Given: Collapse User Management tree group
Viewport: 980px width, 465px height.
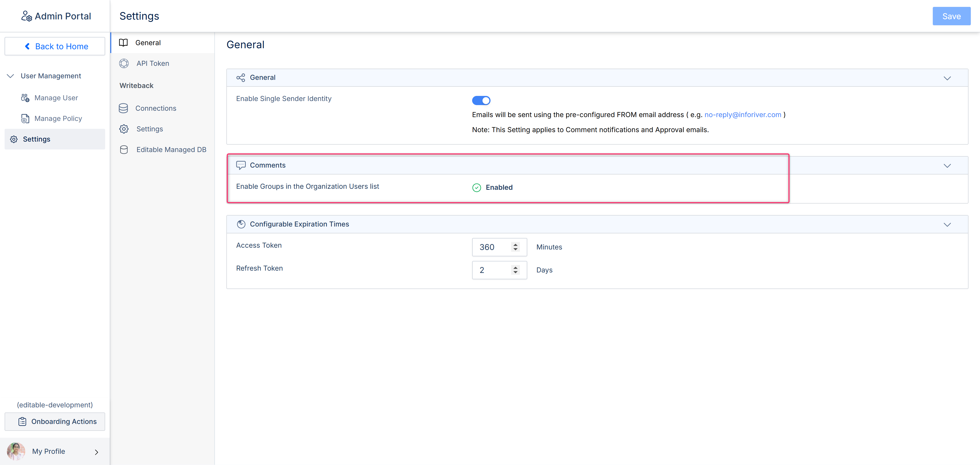Looking at the screenshot, I should [x=11, y=76].
